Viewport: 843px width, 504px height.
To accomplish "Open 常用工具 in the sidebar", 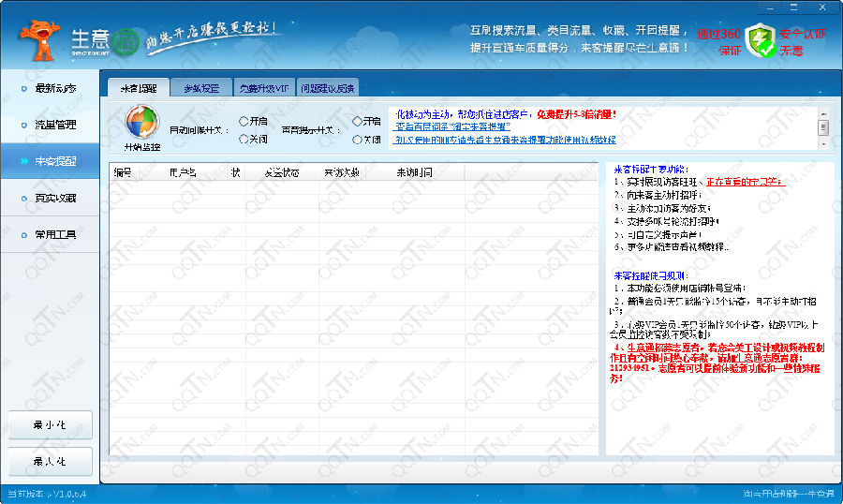I will (x=51, y=234).
